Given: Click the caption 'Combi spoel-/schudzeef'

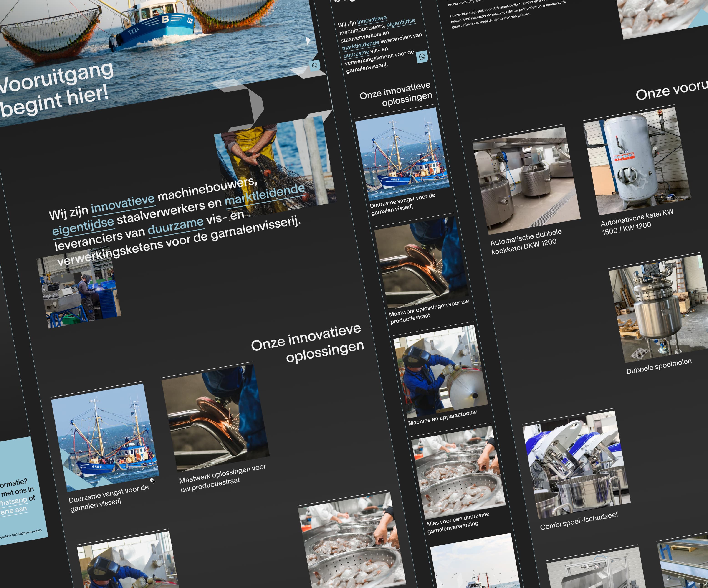Looking at the screenshot, I should tap(579, 521).
